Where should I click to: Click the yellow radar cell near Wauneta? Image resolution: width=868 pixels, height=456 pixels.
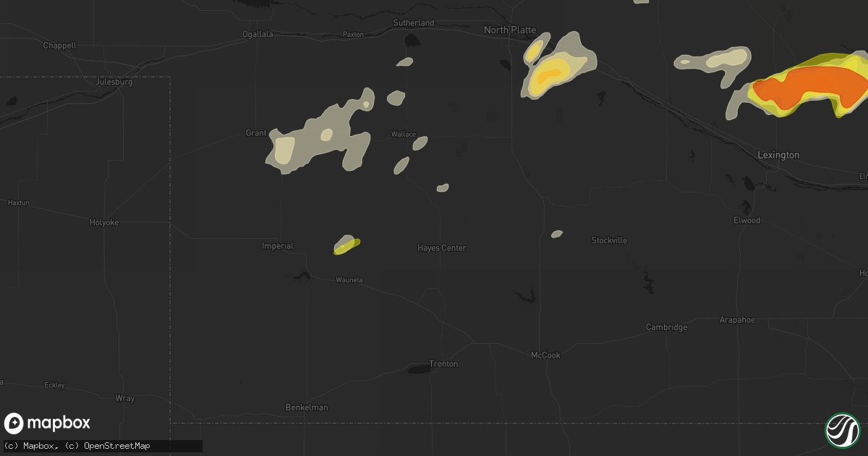coord(348,246)
